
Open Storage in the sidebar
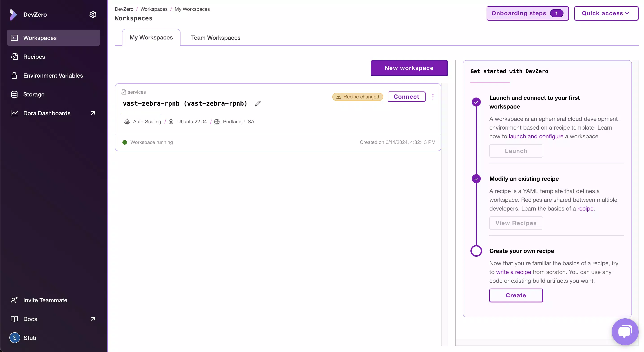click(54, 94)
